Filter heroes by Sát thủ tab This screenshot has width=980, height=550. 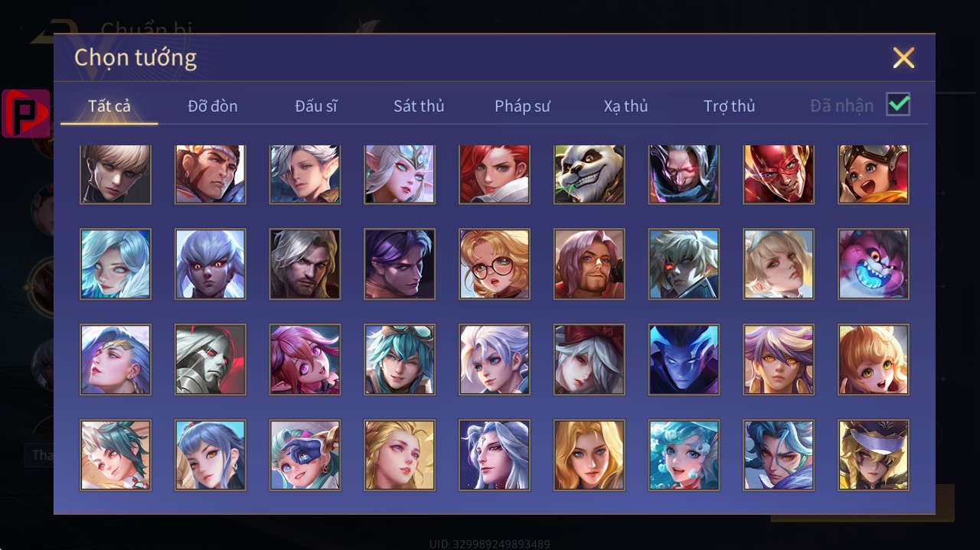point(419,106)
